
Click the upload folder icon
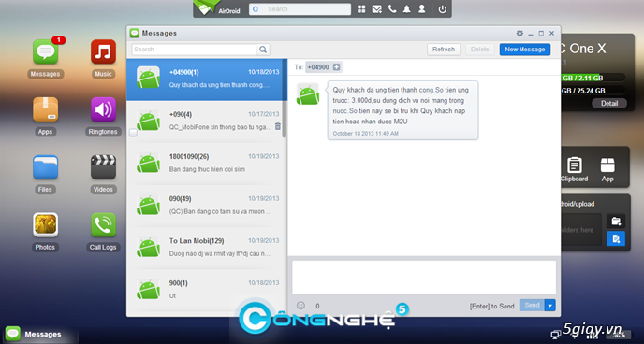point(616,222)
